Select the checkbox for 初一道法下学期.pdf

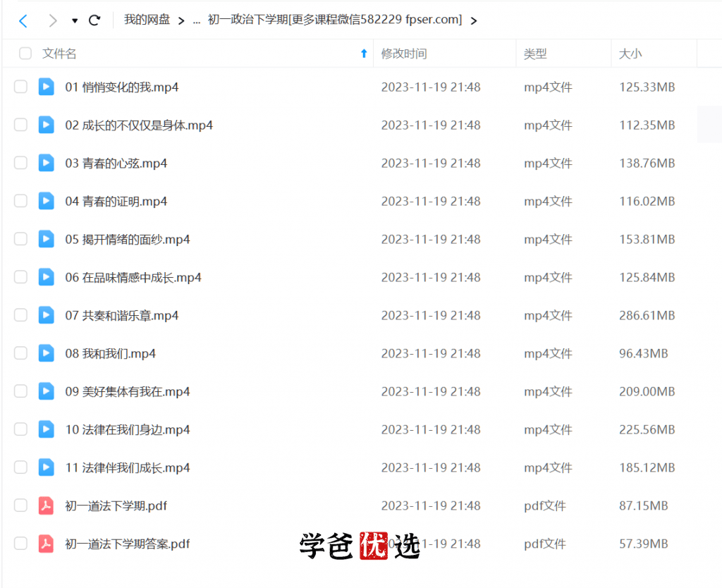[x=20, y=506]
